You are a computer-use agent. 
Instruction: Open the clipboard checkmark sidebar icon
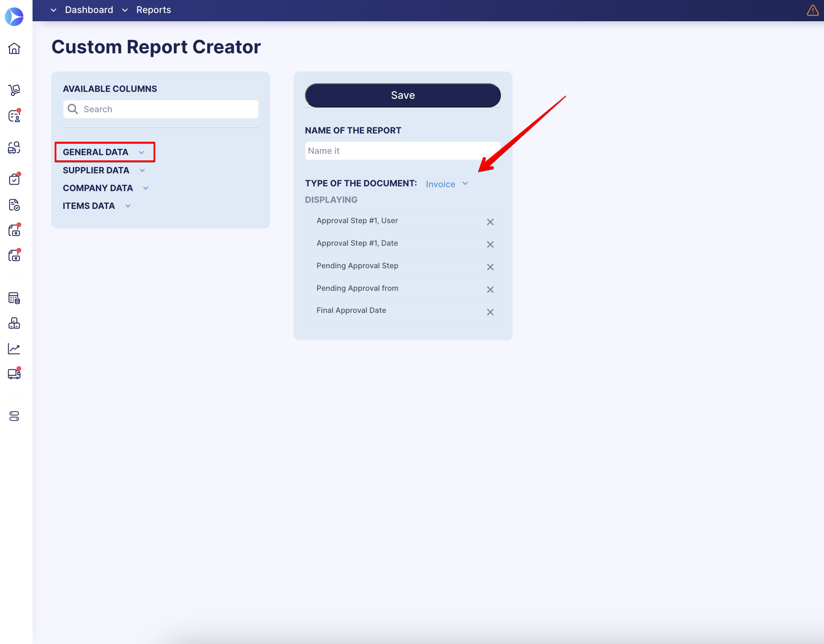click(x=14, y=179)
